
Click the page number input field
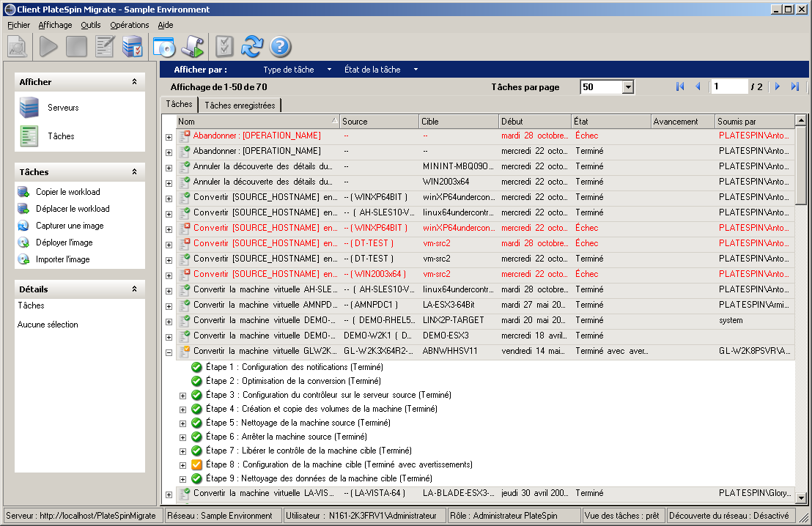[x=729, y=87]
